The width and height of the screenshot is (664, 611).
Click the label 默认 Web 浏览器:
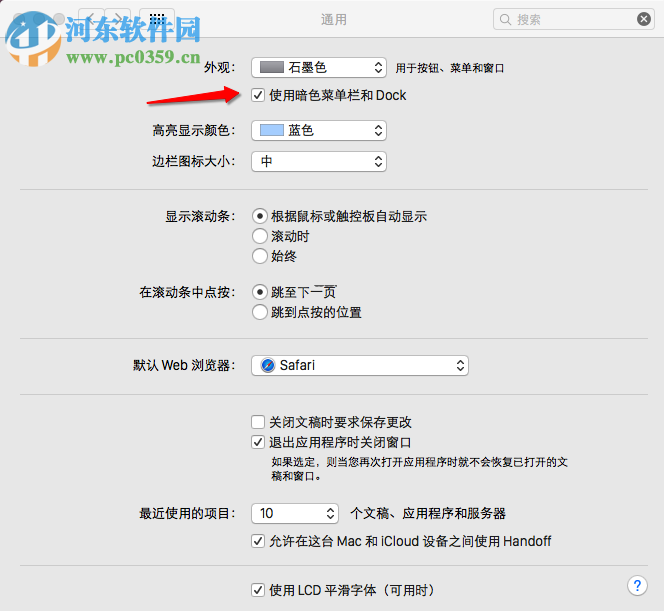click(x=184, y=365)
